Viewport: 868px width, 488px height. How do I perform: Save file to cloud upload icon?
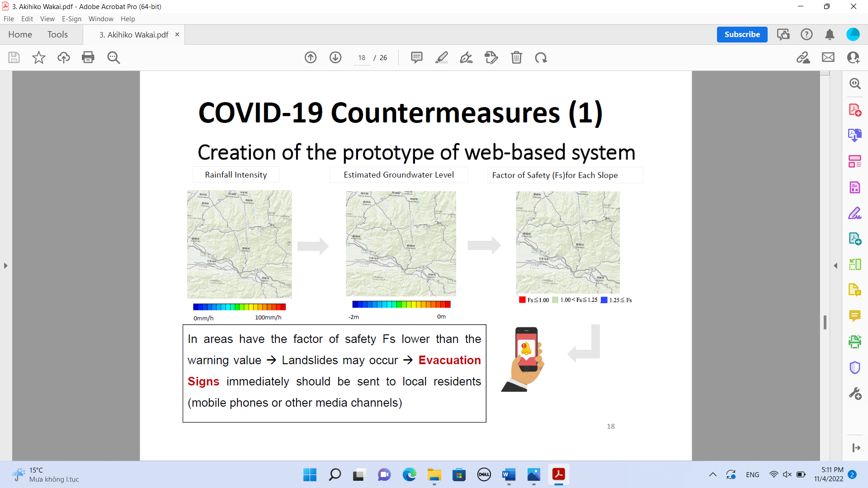click(x=64, y=57)
